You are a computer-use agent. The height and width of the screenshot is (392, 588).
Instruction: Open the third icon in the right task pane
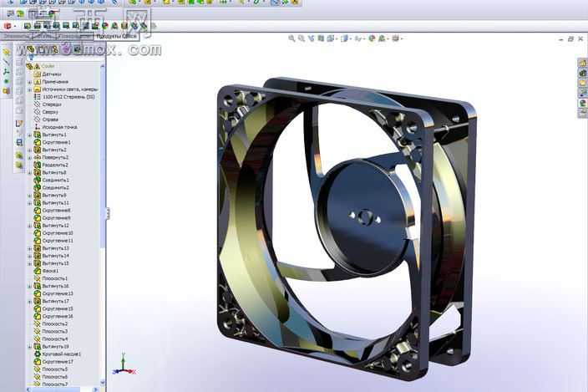(582, 83)
